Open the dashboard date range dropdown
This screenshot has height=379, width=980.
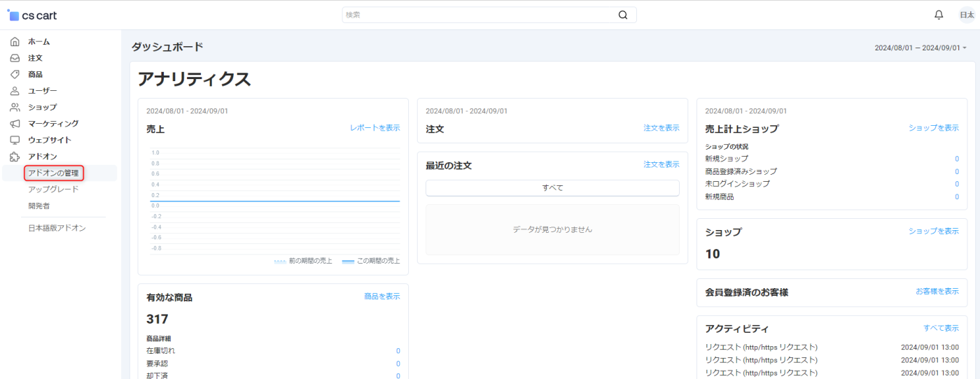920,48
